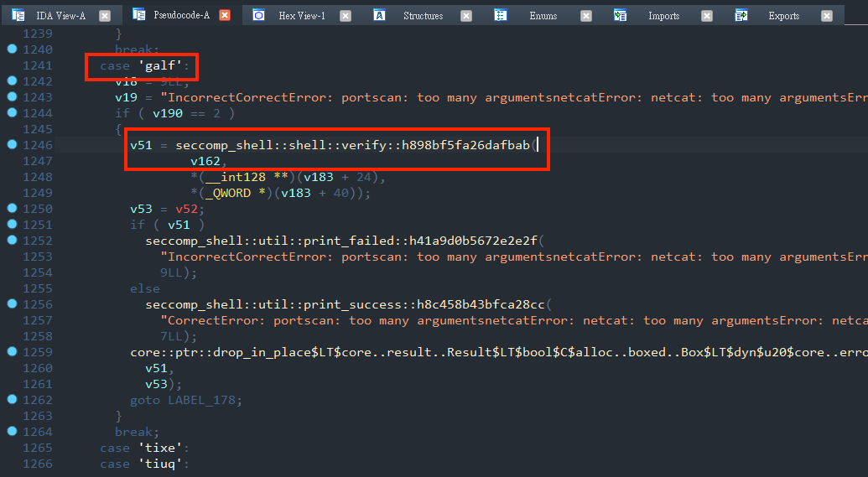Close the IDA View-A tab
This screenshot has height=477, width=868.
(x=104, y=15)
